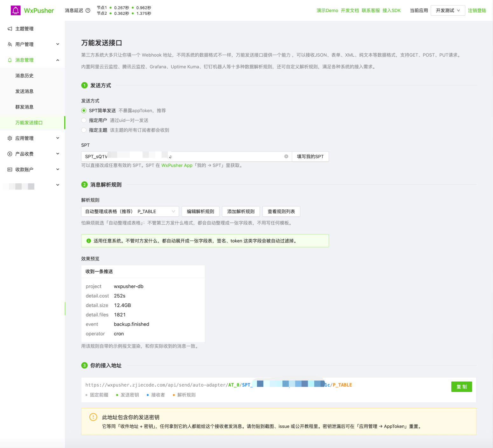This screenshot has height=448, width=493.
Task: Clear the SPT input with the X icon
Action: click(286, 156)
